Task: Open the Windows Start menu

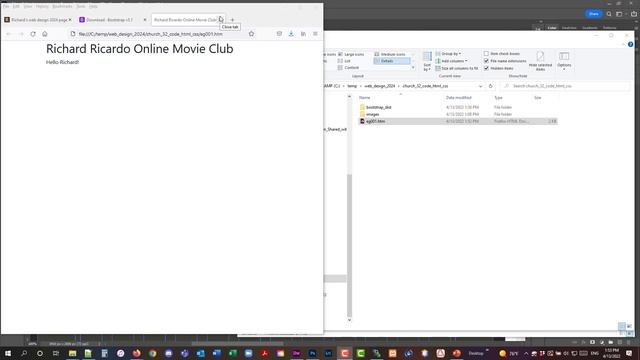Action: pyautogui.click(x=8, y=353)
